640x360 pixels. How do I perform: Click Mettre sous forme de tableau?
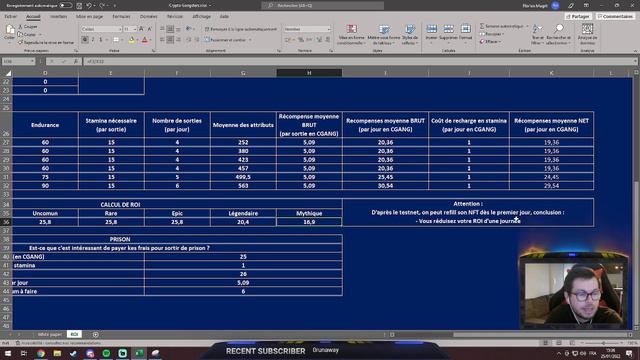pos(384,34)
